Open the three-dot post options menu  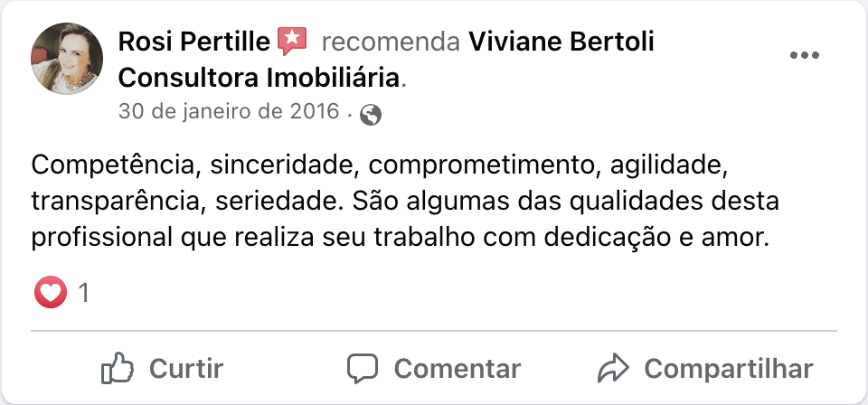coord(804,55)
